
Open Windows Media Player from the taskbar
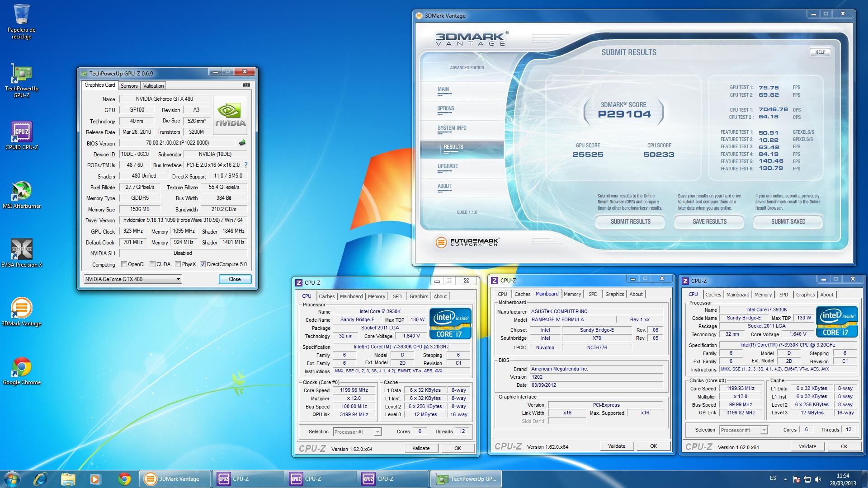pos(95,479)
